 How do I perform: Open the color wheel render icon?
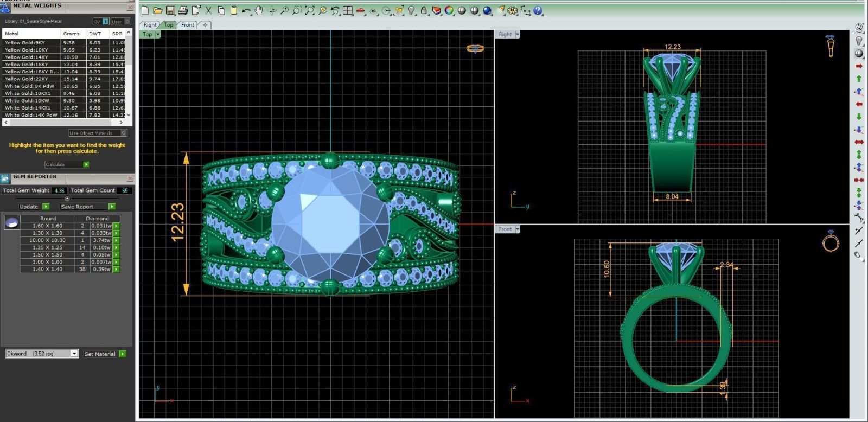click(449, 10)
